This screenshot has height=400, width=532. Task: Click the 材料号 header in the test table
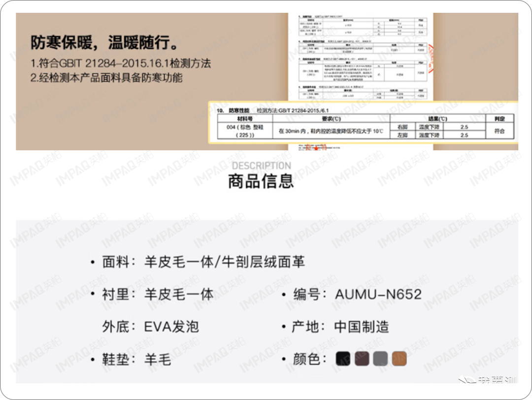tap(245, 118)
